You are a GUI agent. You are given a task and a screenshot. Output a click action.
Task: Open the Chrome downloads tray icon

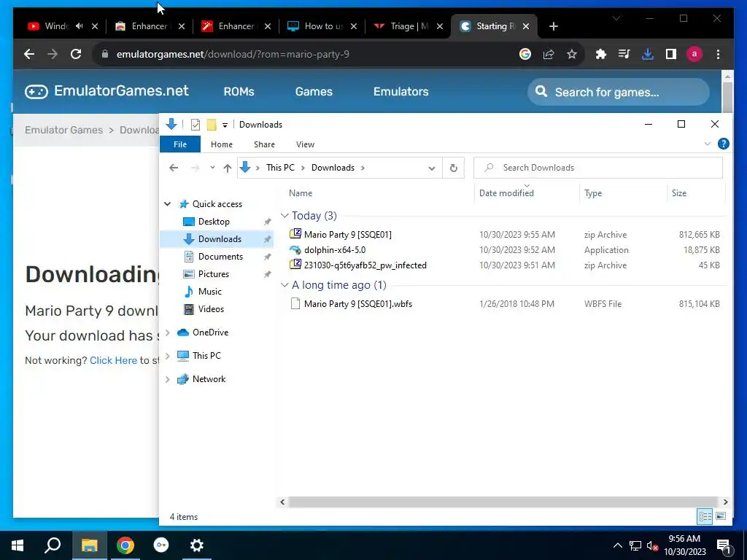pyautogui.click(x=648, y=54)
